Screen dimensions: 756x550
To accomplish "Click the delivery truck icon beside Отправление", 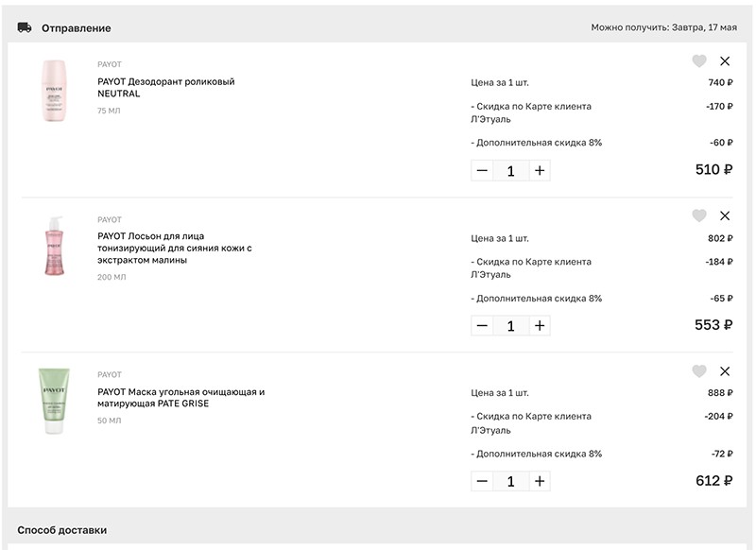I will pyautogui.click(x=25, y=28).
